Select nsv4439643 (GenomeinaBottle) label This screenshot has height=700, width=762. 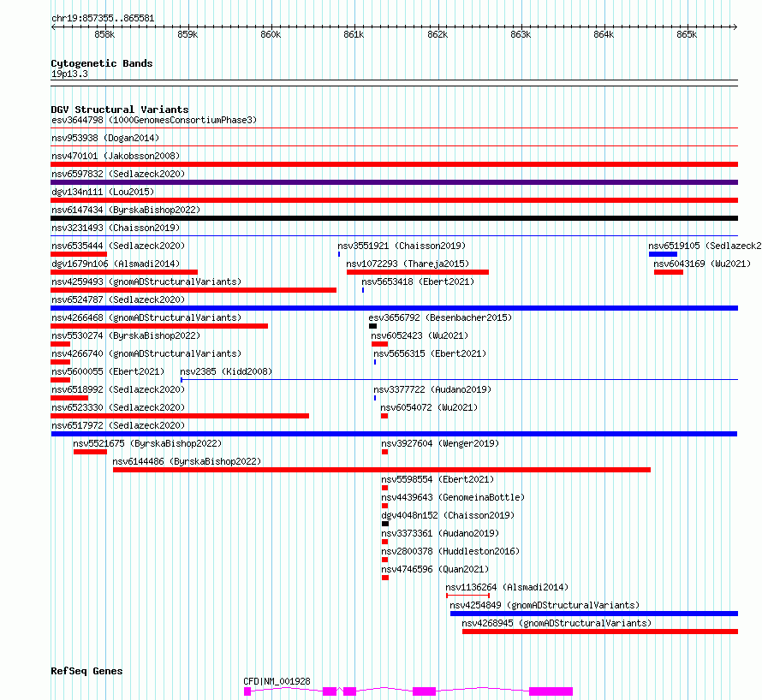[x=453, y=497]
